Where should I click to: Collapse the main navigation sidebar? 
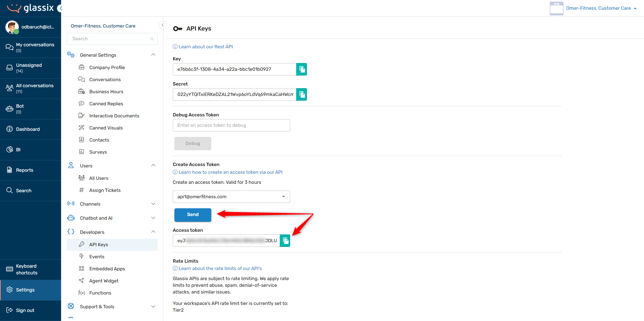coord(60,8)
